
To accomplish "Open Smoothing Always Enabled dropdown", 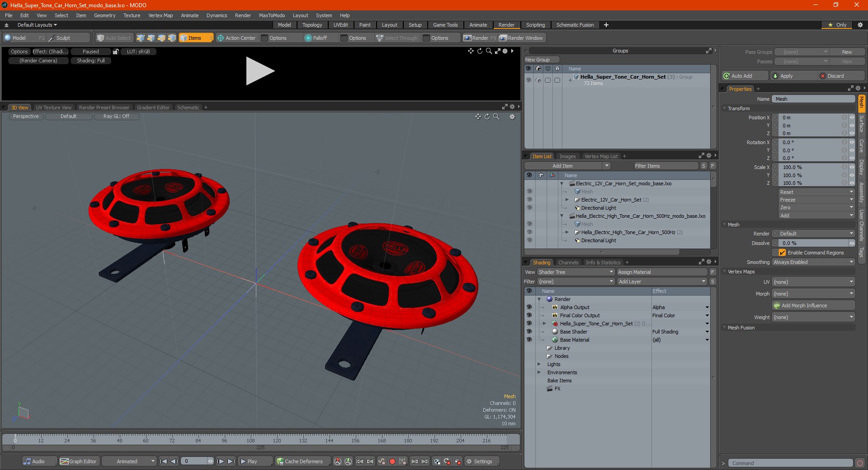I will 813,262.
